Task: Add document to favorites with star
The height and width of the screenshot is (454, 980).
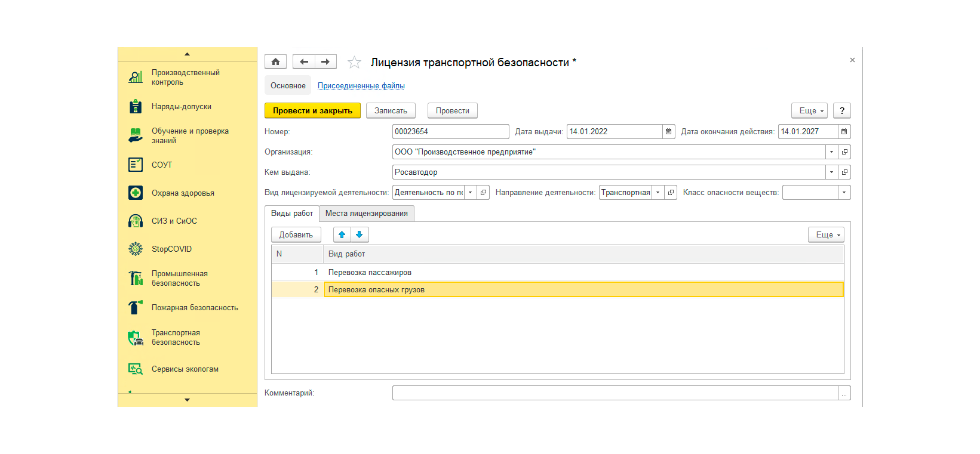Action: [354, 62]
